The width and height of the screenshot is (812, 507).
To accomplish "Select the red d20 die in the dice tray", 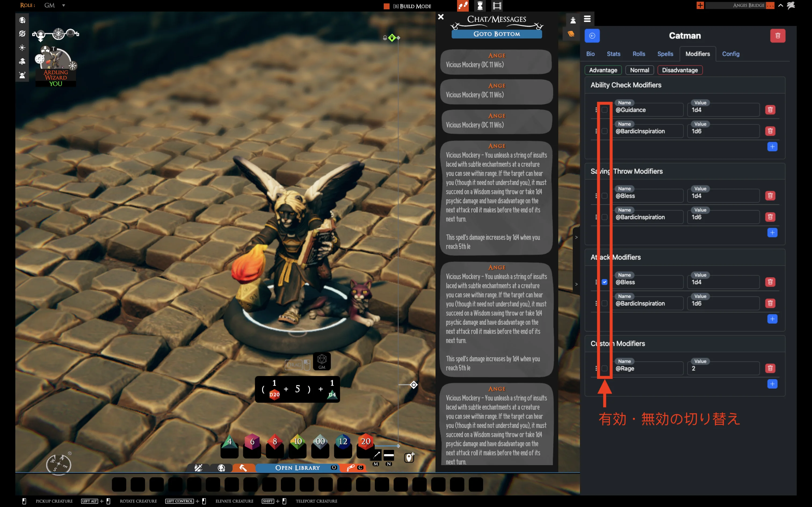I will pyautogui.click(x=365, y=442).
